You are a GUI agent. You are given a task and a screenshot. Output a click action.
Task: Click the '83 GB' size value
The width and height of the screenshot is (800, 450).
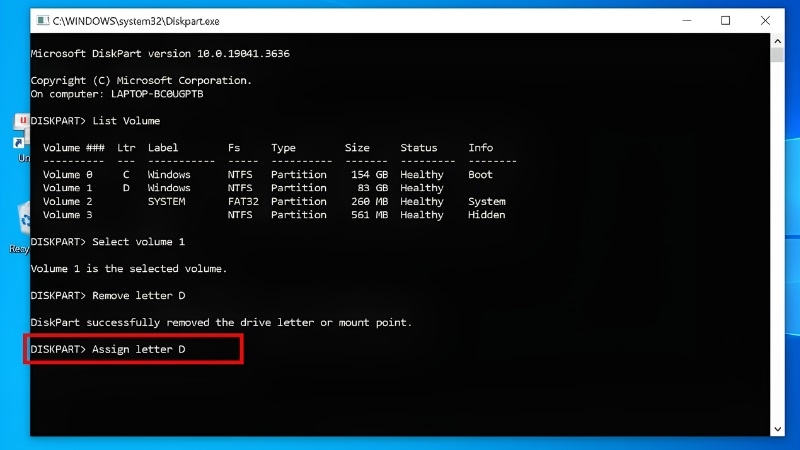(x=372, y=188)
